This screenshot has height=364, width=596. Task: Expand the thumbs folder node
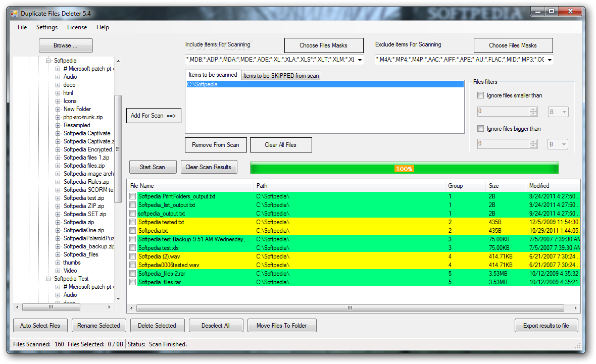58,263
